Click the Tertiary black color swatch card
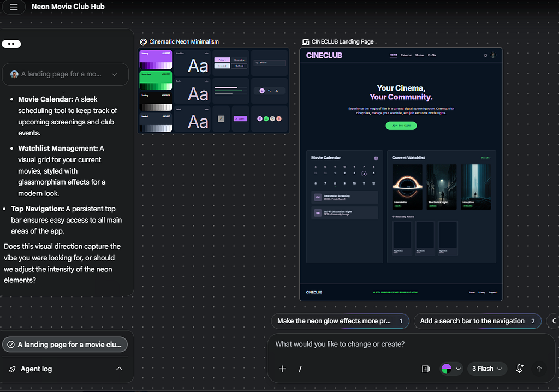Viewport: 559px width, 392px height. coord(156,102)
